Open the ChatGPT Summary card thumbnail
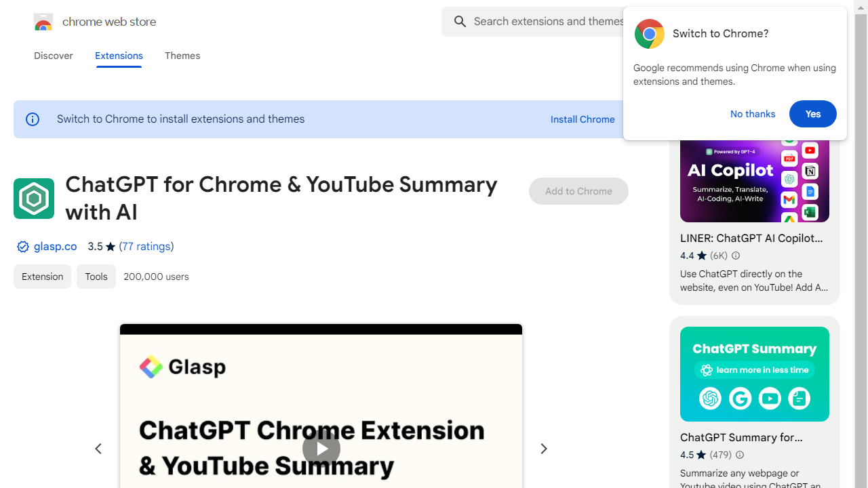 coord(755,374)
